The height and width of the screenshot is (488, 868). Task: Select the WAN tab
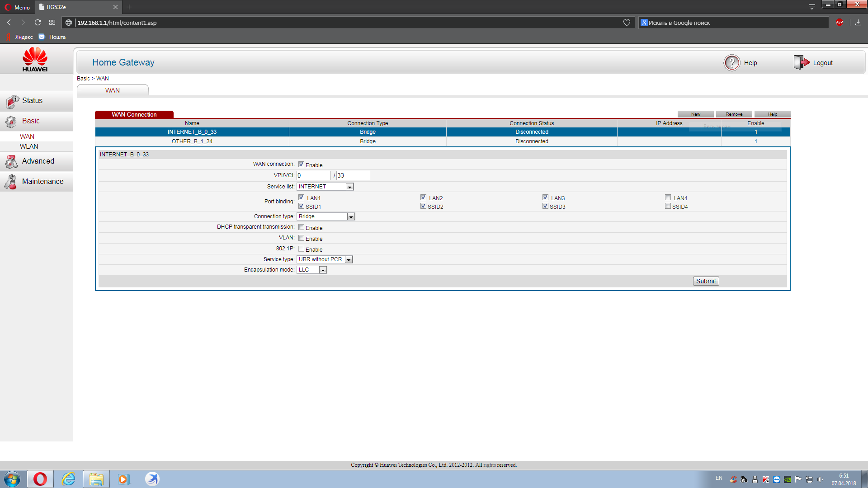[113, 90]
